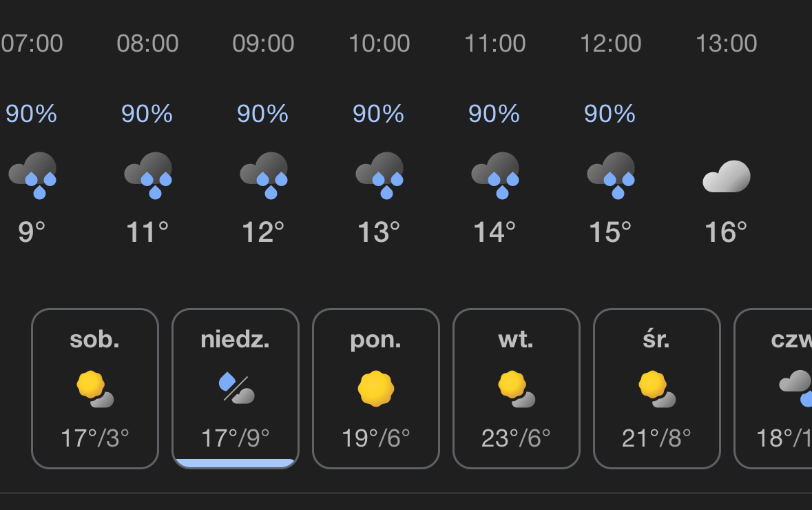The width and height of the screenshot is (812, 510).
Task: Click the 09:00 hour label
Action: [263, 43]
